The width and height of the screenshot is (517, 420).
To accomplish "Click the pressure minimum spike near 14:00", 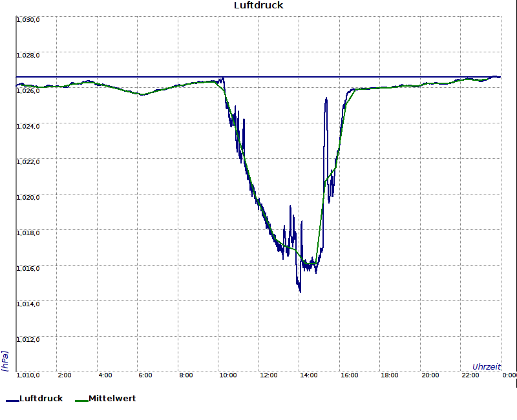I will click(300, 290).
